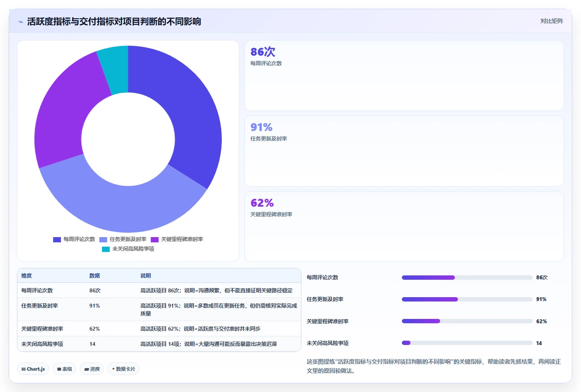Click the 14 value beside progress bar
581x392 pixels.
[539, 343]
